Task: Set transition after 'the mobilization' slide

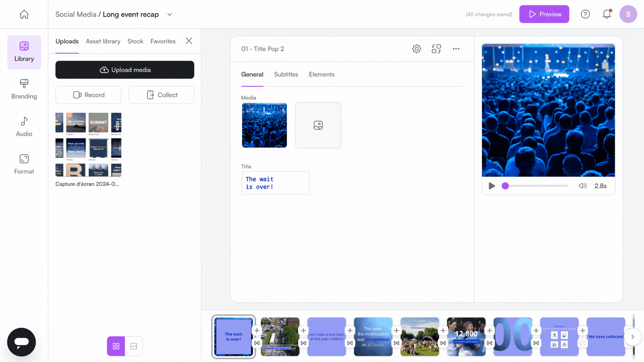Action: (396, 343)
